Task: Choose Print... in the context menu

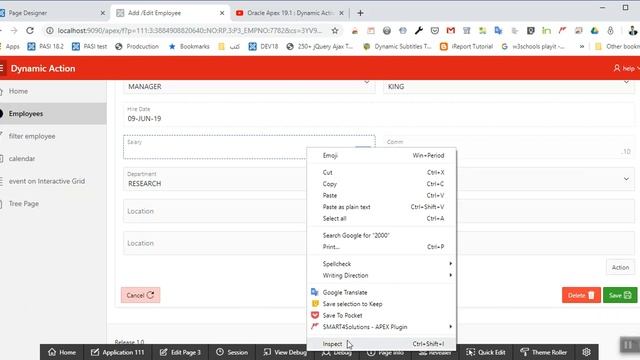Action: click(x=381, y=247)
